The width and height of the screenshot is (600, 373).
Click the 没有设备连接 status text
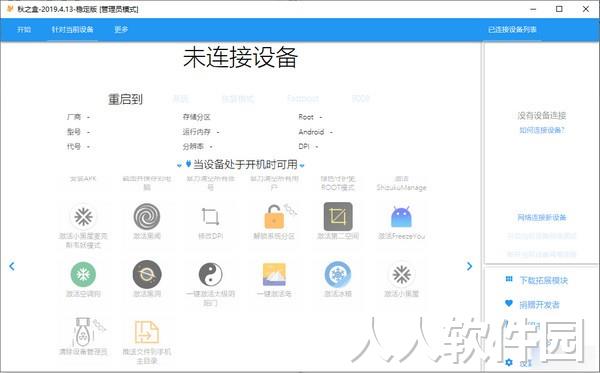[x=542, y=116]
